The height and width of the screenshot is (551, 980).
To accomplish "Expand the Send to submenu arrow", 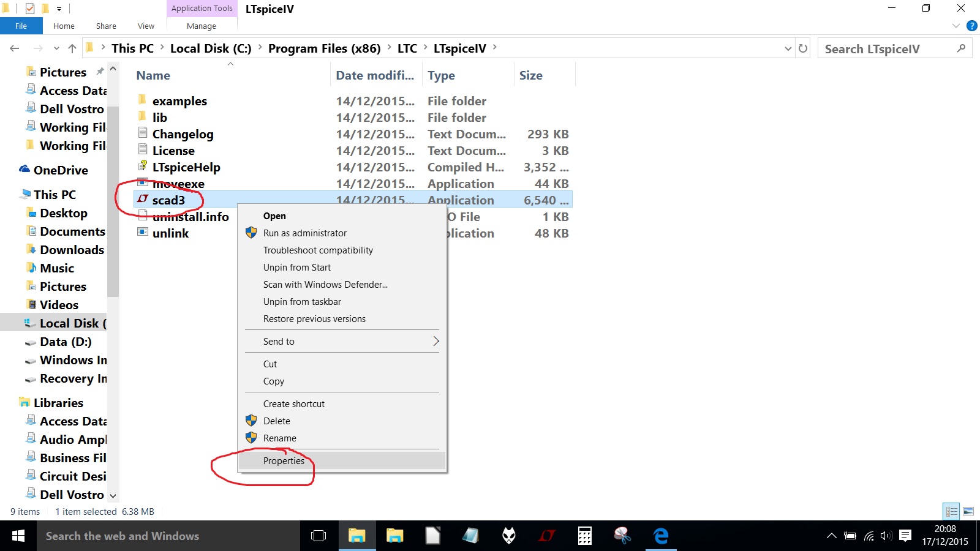I will [435, 341].
